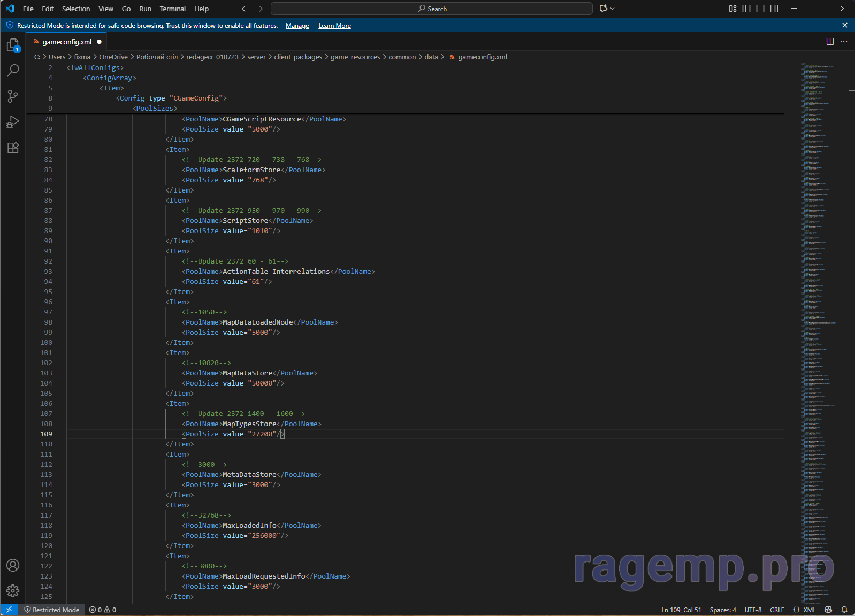
Task: Click the Manage link in the Restricted Mode banner
Action: [x=297, y=26]
